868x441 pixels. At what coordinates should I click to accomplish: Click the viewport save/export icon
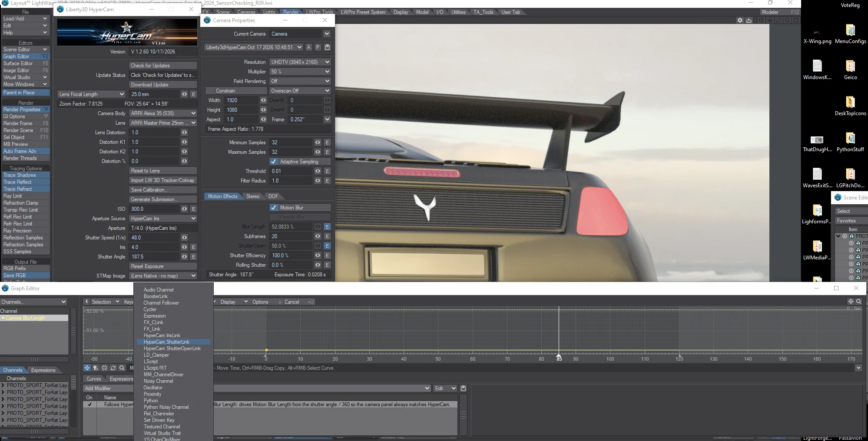(749, 20)
